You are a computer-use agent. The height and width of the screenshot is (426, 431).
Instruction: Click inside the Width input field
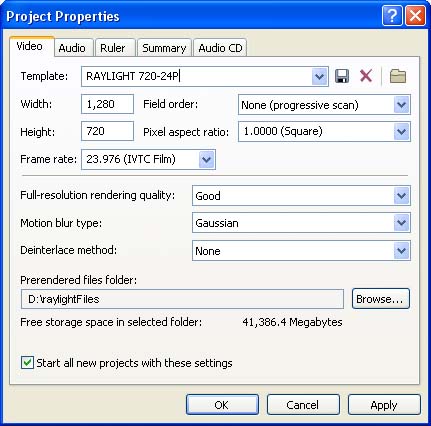[x=107, y=104]
